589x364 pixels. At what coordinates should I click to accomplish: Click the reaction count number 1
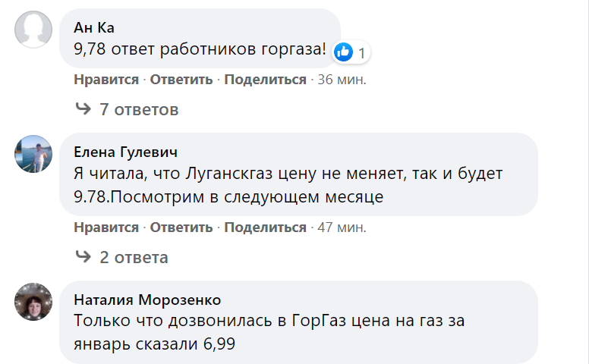362,53
